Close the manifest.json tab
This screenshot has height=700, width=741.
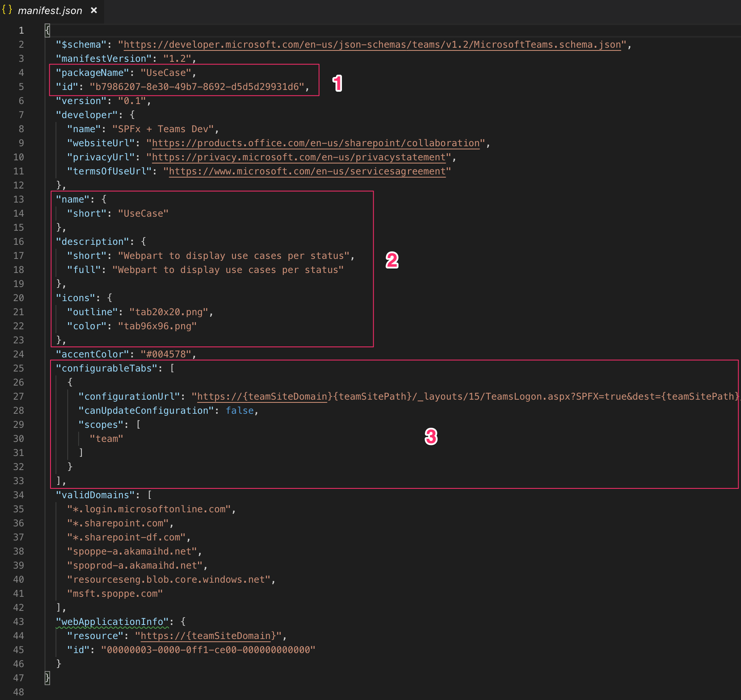pyautogui.click(x=94, y=10)
